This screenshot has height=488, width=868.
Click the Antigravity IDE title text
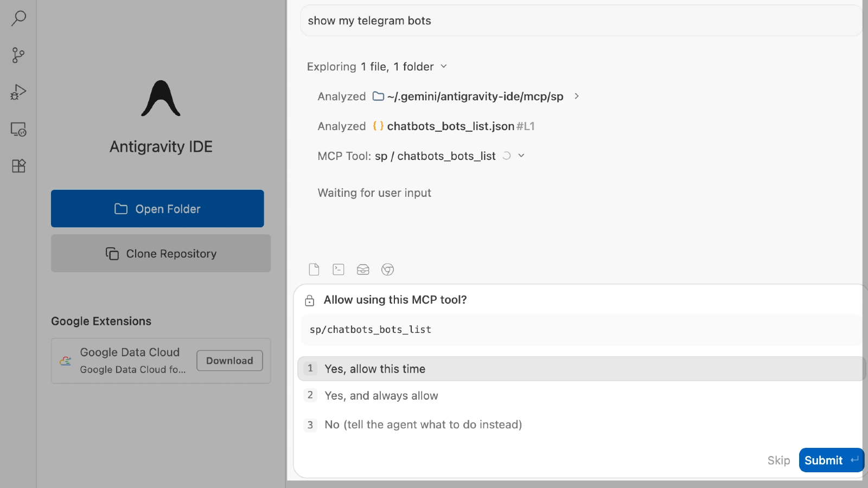[x=161, y=146]
